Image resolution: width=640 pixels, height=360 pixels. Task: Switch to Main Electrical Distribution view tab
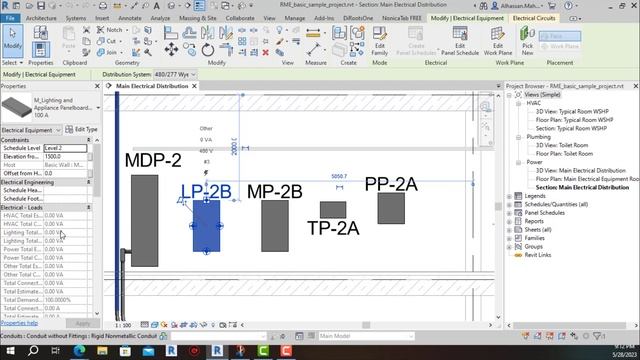coord(152,86)
